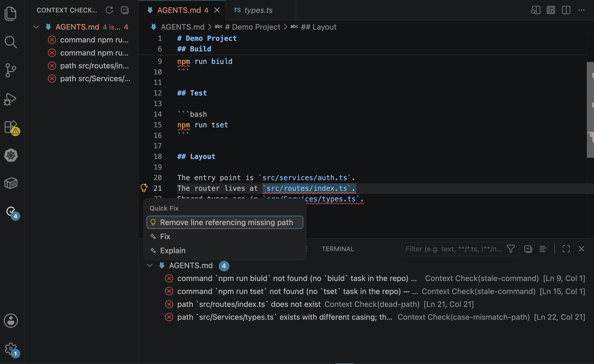Close the AGENTS.md editor tab
This screenshot has height=364, width=594.
tap(217, 10)
